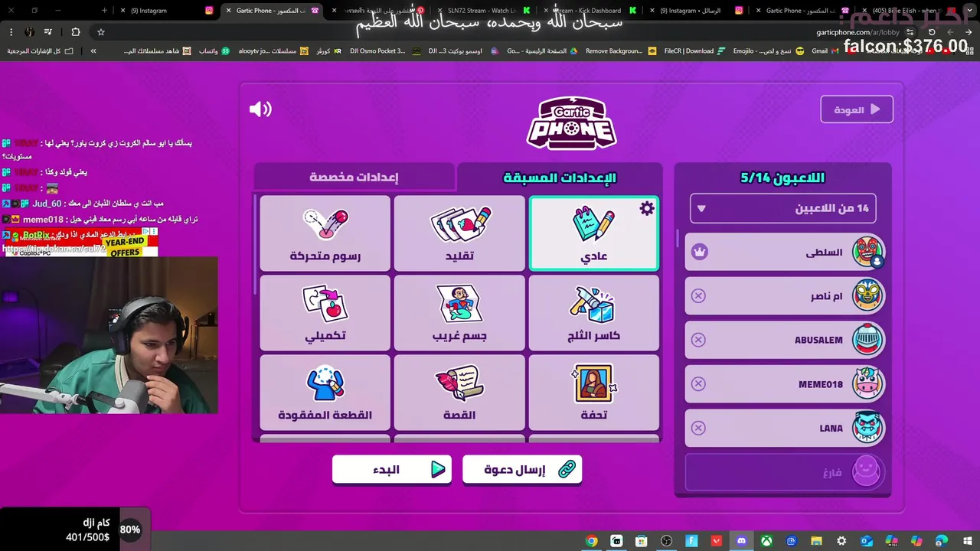Kick player MEME018 with the X icon

point(698,384)
